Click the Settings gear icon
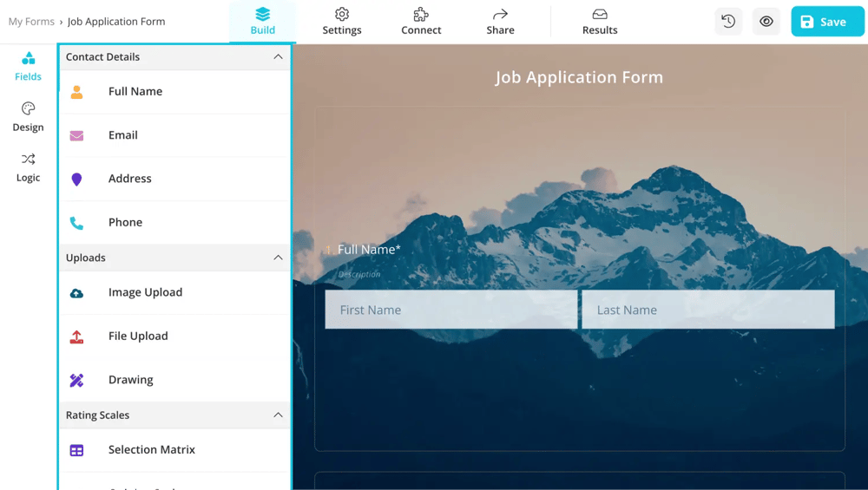The height and width of the screenshot is (490, 868). [x=342, y=14]
